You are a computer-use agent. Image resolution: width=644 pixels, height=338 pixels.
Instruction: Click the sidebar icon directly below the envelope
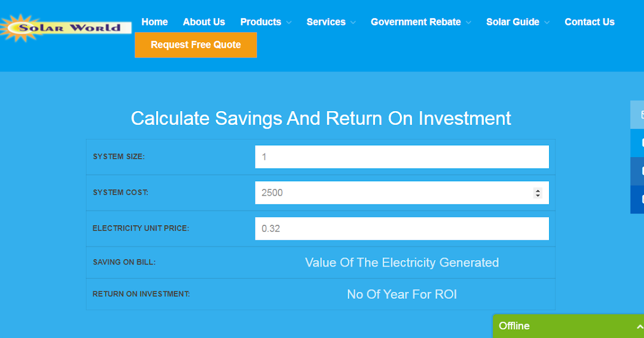click(x=638, y=143)
